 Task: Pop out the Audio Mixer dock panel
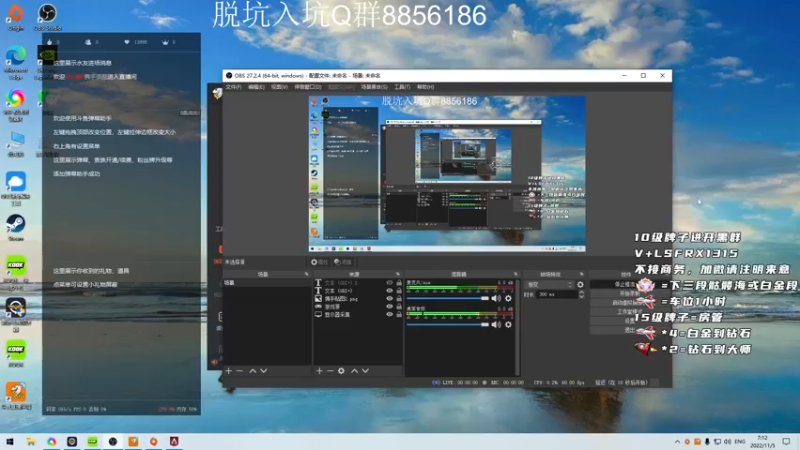pos(516,274)
